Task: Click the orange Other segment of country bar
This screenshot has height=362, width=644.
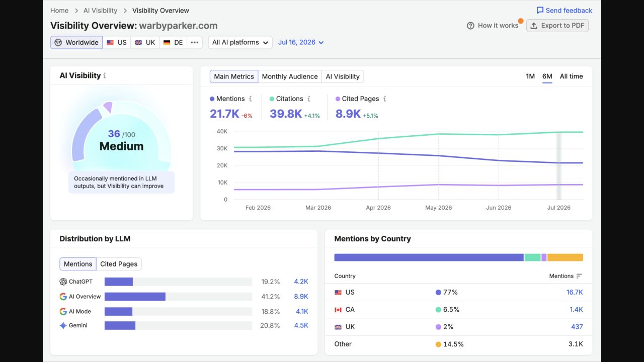Action: tap(565, 257)
